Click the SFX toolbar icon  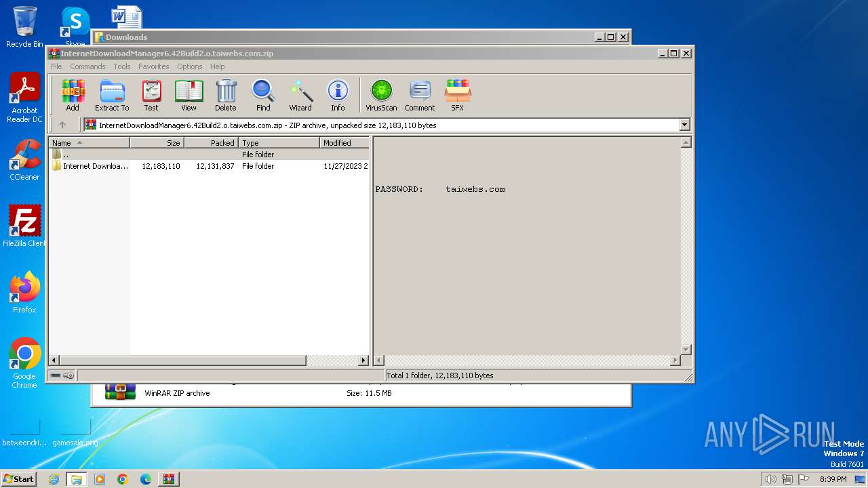pos(458,95)
